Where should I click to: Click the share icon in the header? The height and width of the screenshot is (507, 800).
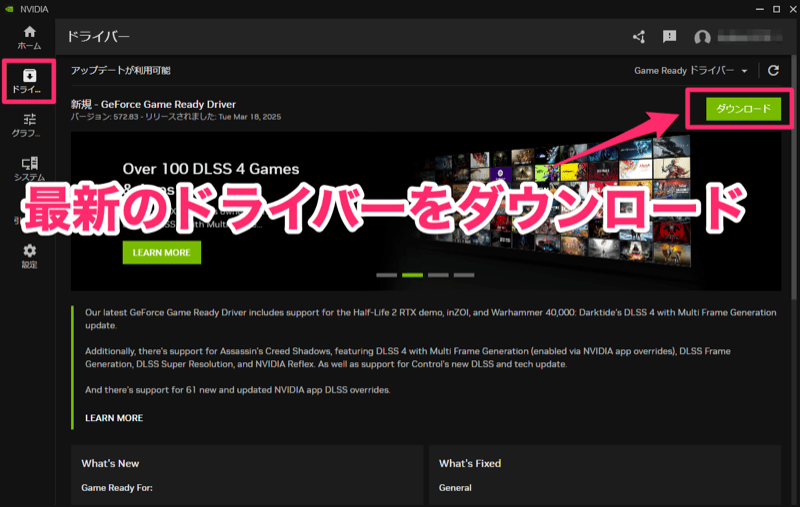639,37
